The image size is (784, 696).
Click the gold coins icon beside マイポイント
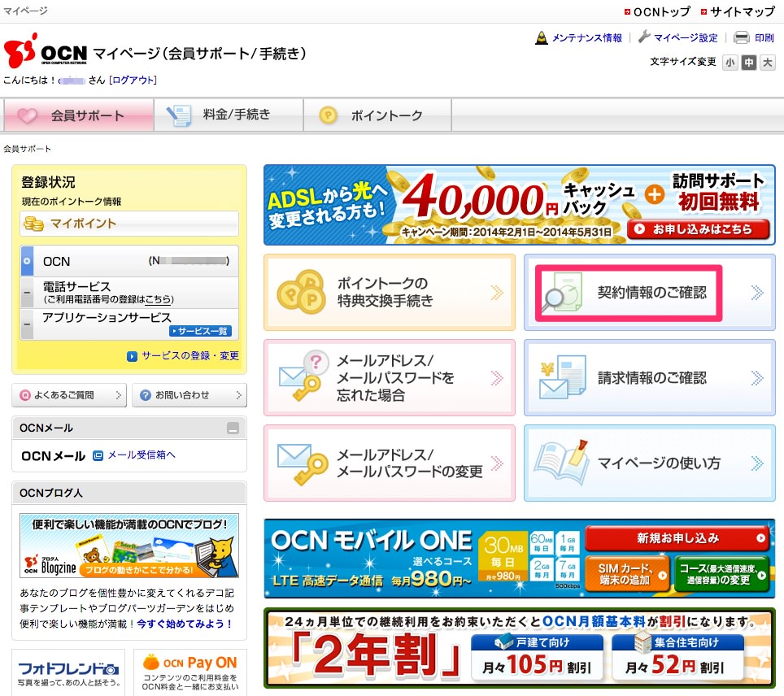tap(34, 224)
